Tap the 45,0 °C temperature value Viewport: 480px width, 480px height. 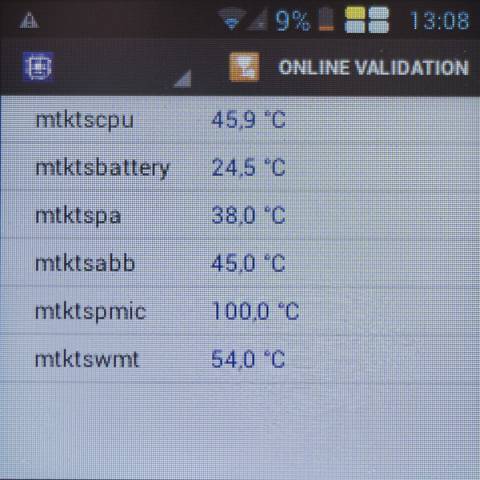pos(249,263)
